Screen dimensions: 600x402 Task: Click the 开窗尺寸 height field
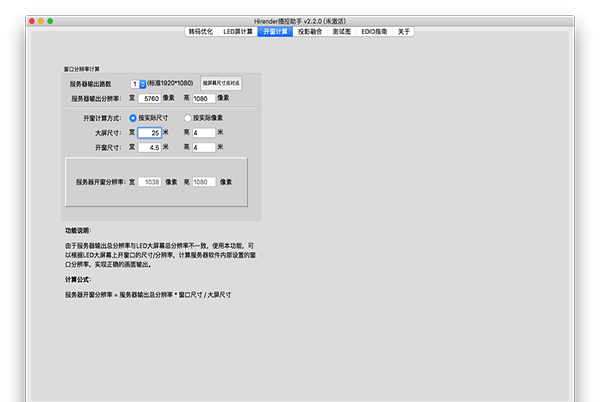pos(204,148)
